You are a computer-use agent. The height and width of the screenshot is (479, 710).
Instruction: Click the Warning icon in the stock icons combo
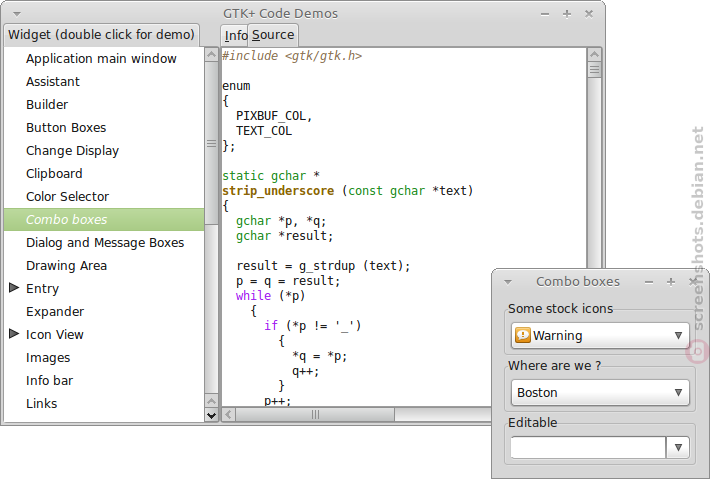point(523,335)
